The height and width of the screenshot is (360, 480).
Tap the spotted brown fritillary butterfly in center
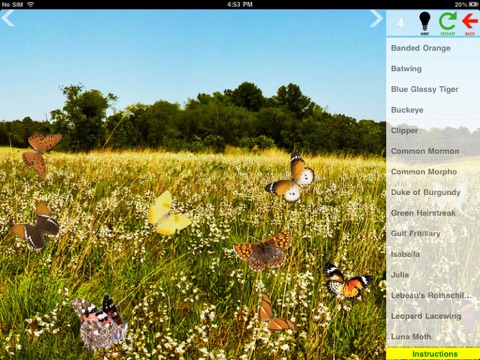pos(263,251)
